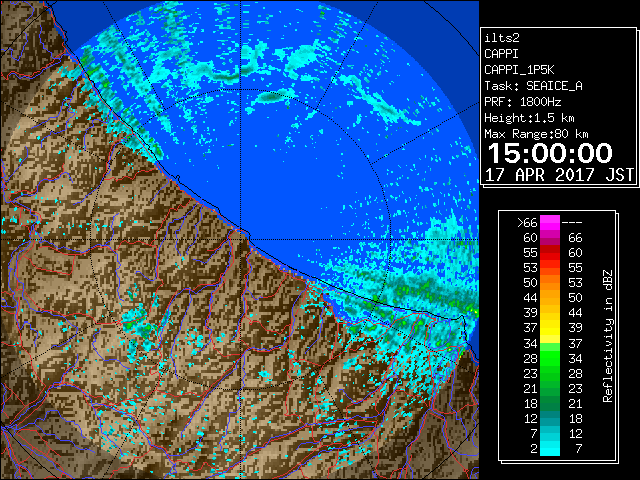Screen dimensions: 640x480
Task: Click the lone '2' legend value
Action: pyautogui.click(x=534, y=449)
